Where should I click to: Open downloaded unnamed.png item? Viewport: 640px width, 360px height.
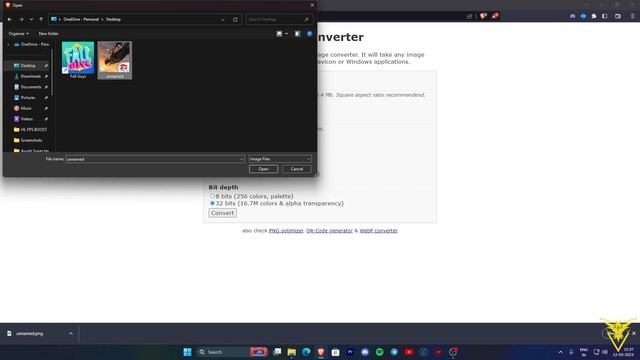tap(30, 333)
